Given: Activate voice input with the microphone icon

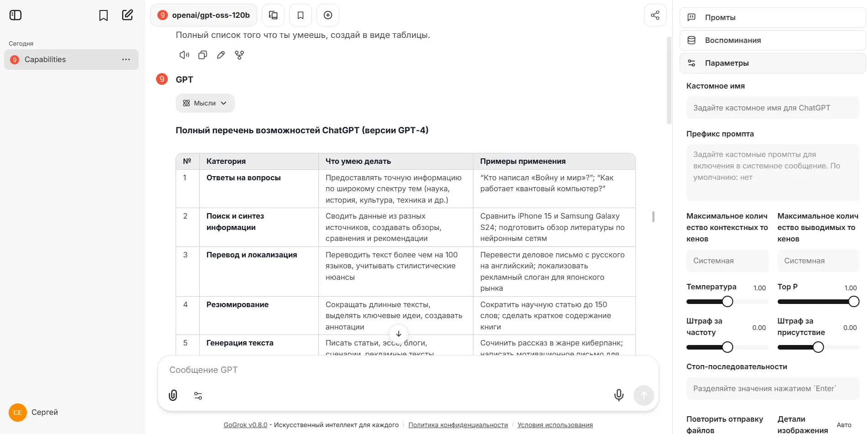Looking at the screenshot, I should point(619,395).
